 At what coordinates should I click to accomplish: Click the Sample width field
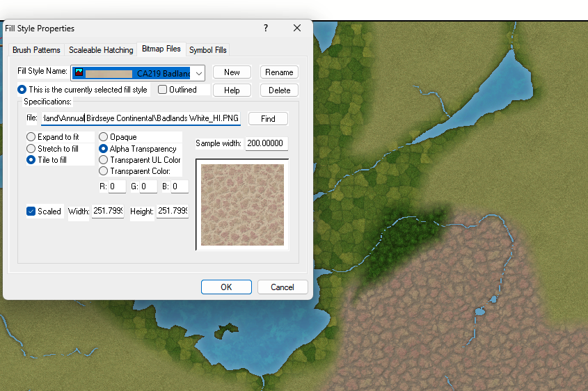pyautogui.click(x=267, y=143)
